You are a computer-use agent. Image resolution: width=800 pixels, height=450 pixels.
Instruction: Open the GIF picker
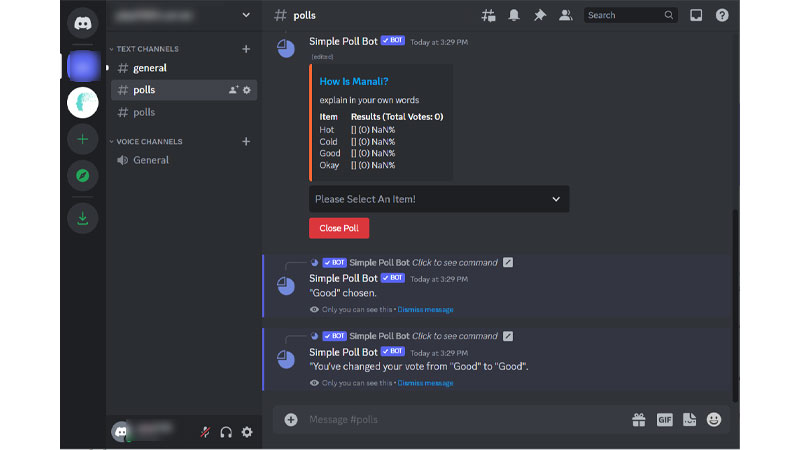coord(664,420)
